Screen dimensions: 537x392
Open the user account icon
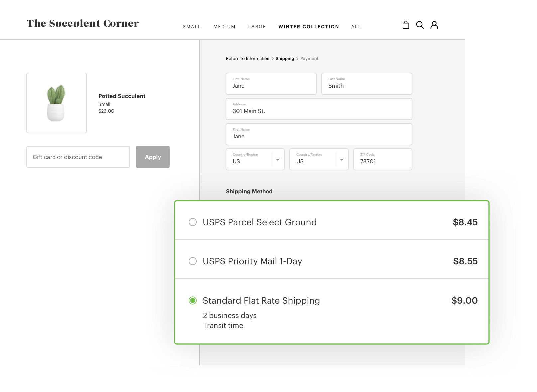[434, 25]
